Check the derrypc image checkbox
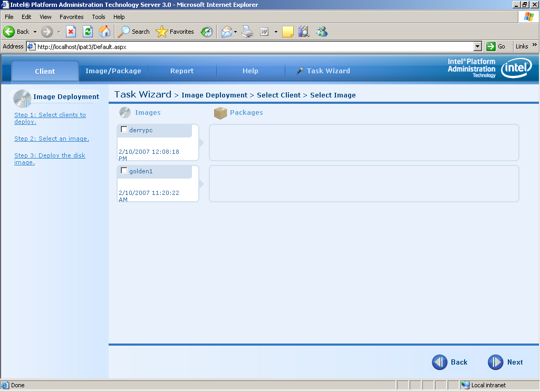Viewport: 540px width, 392px height. (x=124, y=130)
